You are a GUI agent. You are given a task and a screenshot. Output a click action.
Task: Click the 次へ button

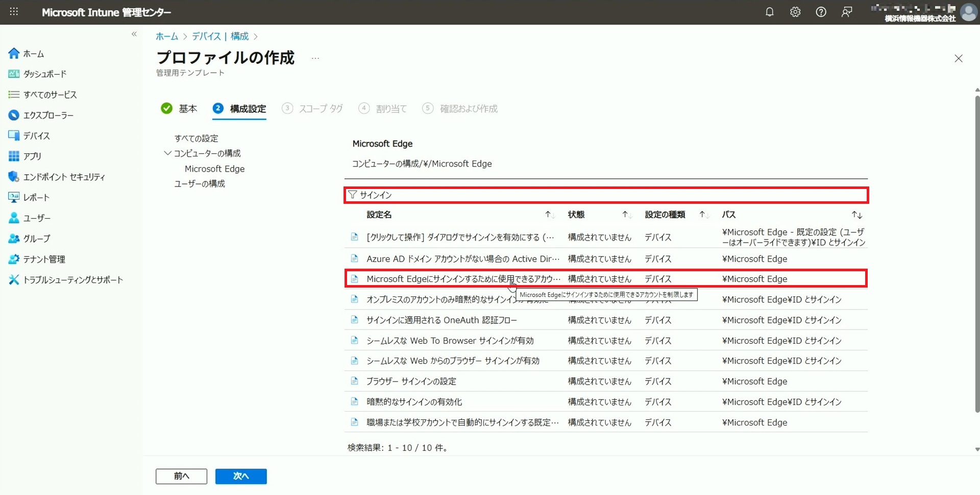click(240, 476)
